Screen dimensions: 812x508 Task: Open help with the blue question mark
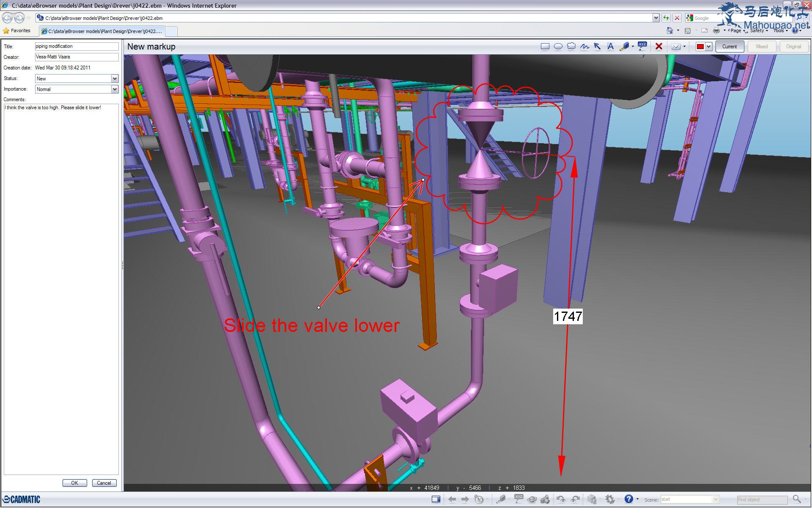629,499
